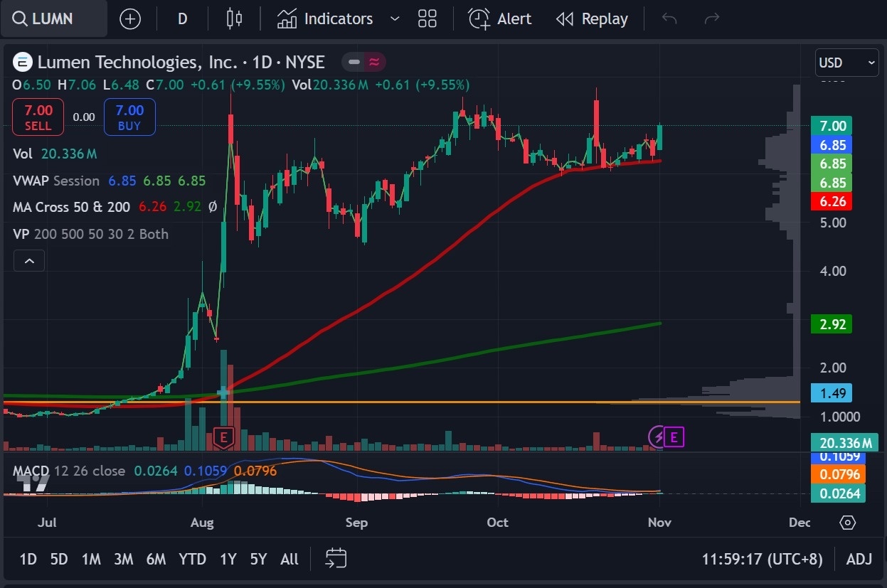Open the go-to-date calendar icon
The width and height of the screenshot is (887, 588).
[x=336, y=559]
